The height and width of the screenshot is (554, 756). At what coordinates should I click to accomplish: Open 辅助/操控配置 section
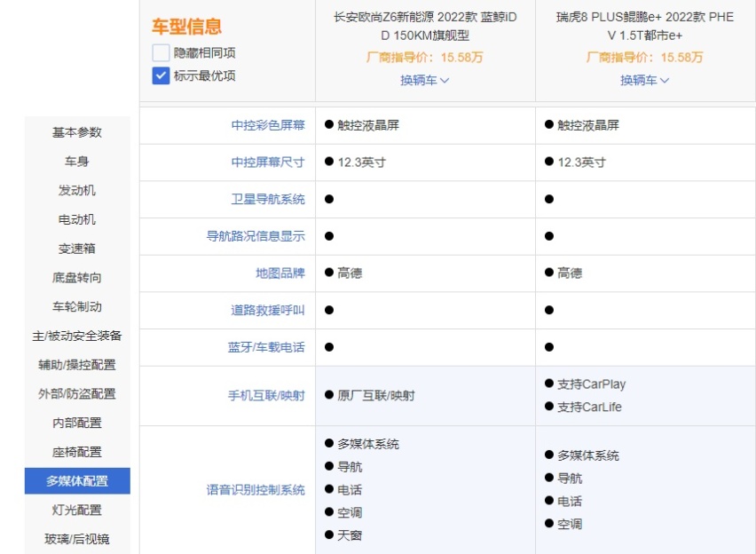pyautogui.click(x=77, y=365)
